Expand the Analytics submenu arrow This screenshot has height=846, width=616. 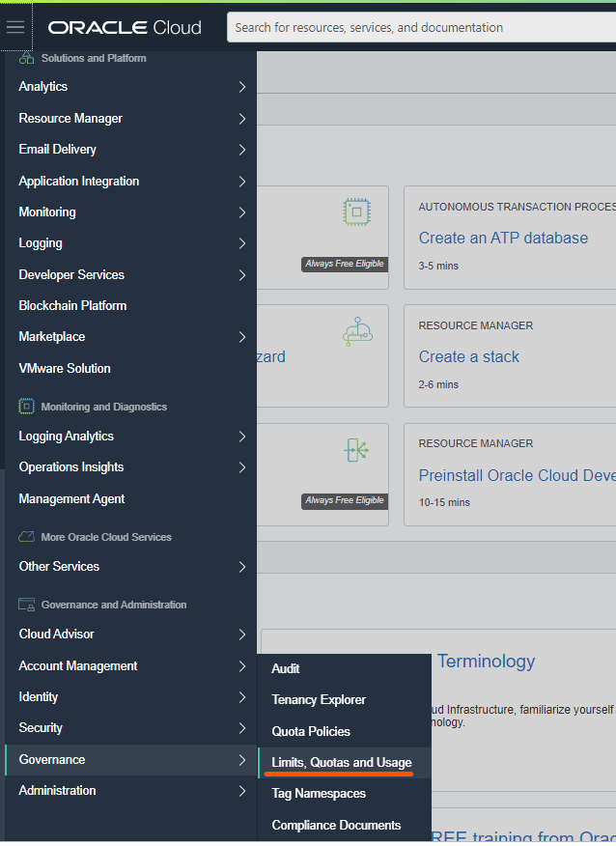click(x=242, y=87)
